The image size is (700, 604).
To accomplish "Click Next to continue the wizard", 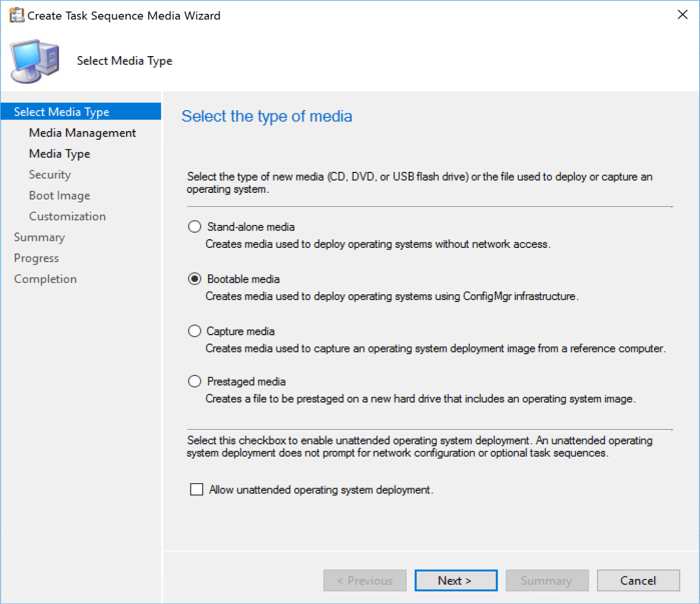I will point(456,580).
